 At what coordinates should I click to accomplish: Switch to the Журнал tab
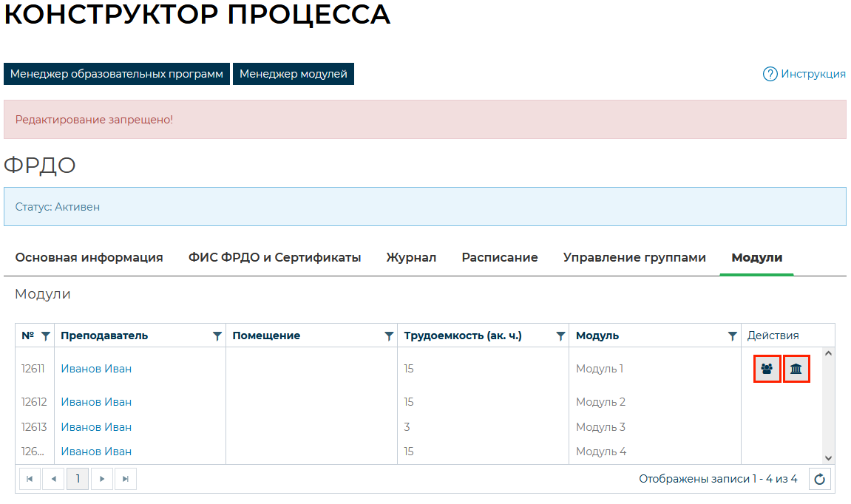coord(411,258)
